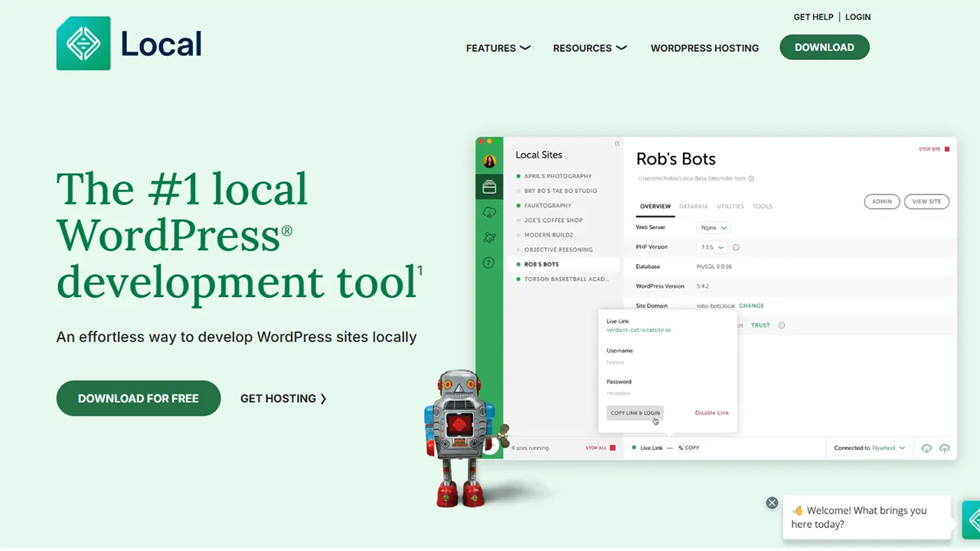Switch to the Database tab
Viewport: 980px width, 551px height.
(x=694, y=207)
